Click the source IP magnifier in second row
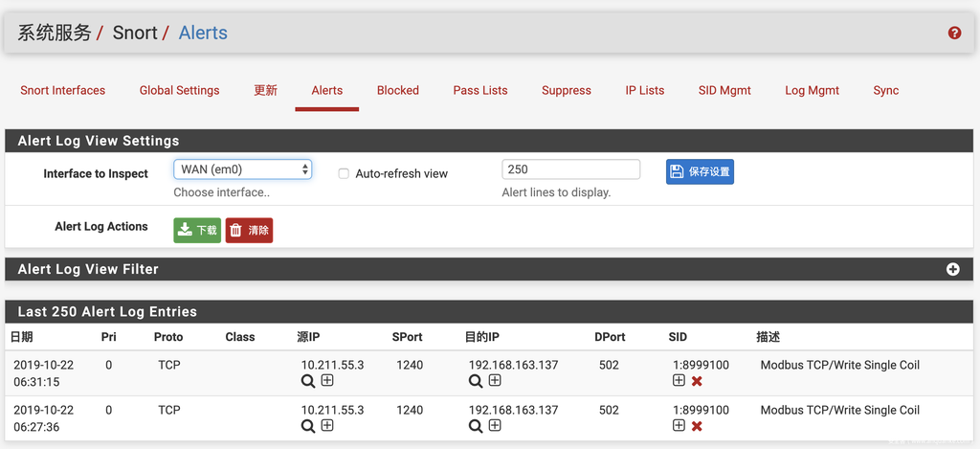Image resolution: width=980 pixels, height=449 pixels. coord(308,426)
